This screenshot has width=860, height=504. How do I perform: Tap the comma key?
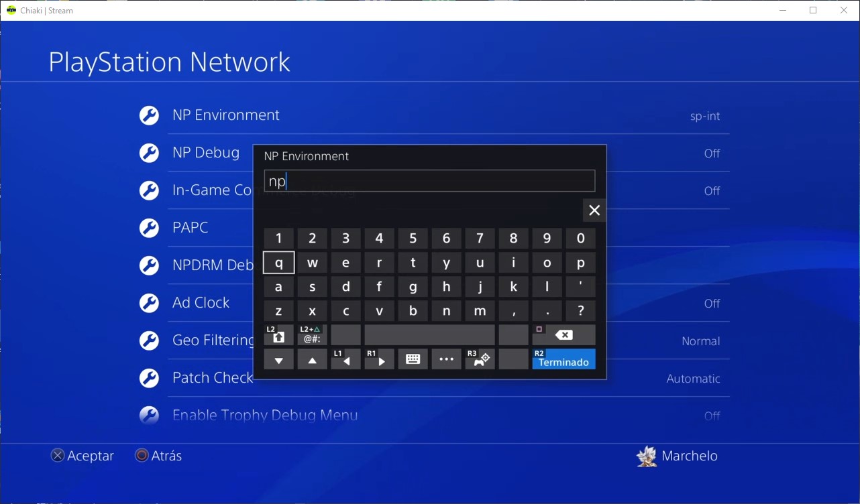coord(514,311)
